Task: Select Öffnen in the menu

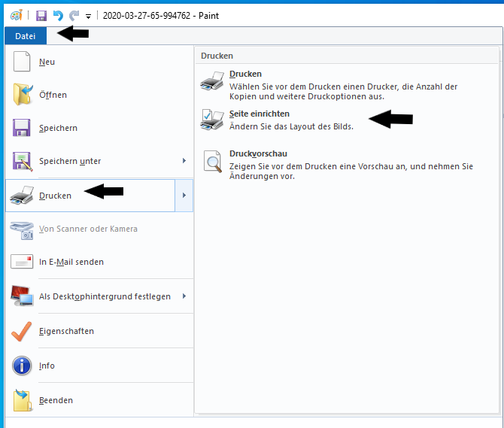Action: point(99,95)
